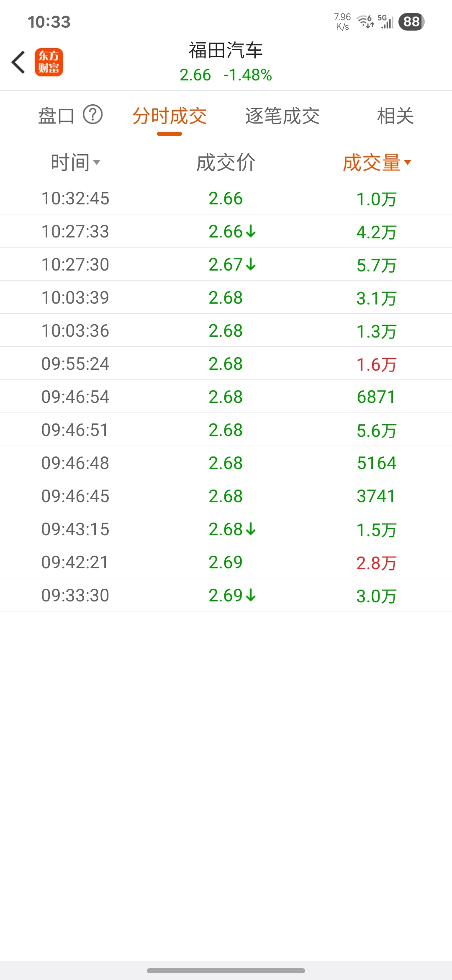Tap the -1.48% change percentage
Image resolution: width=452 pixels, height=980 pixels.
point(248,75)
